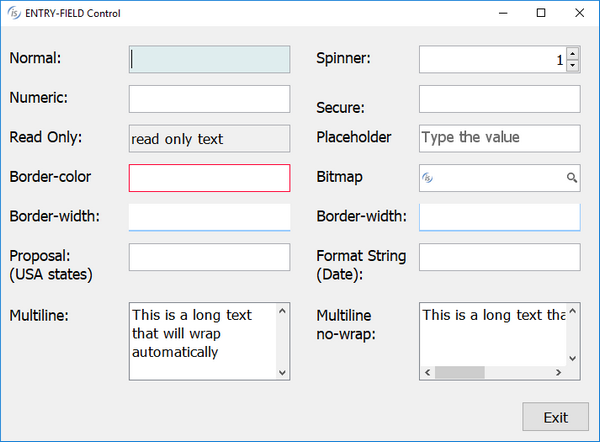The height and width of the screenshot is (442, 600).
Task: Focus the red Border-color entry field
Action: (x=209, y=178)
